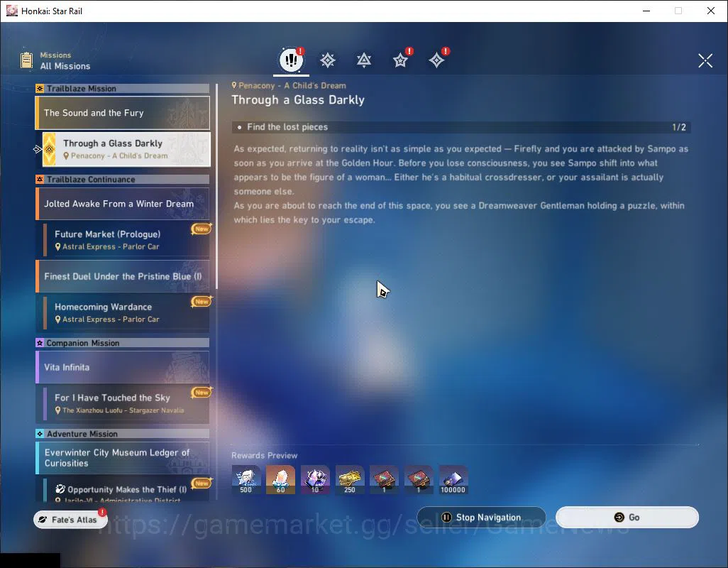Screen dimensions: 728x568
Task: View the 100000 credits reward
Action: click(453, 480)
